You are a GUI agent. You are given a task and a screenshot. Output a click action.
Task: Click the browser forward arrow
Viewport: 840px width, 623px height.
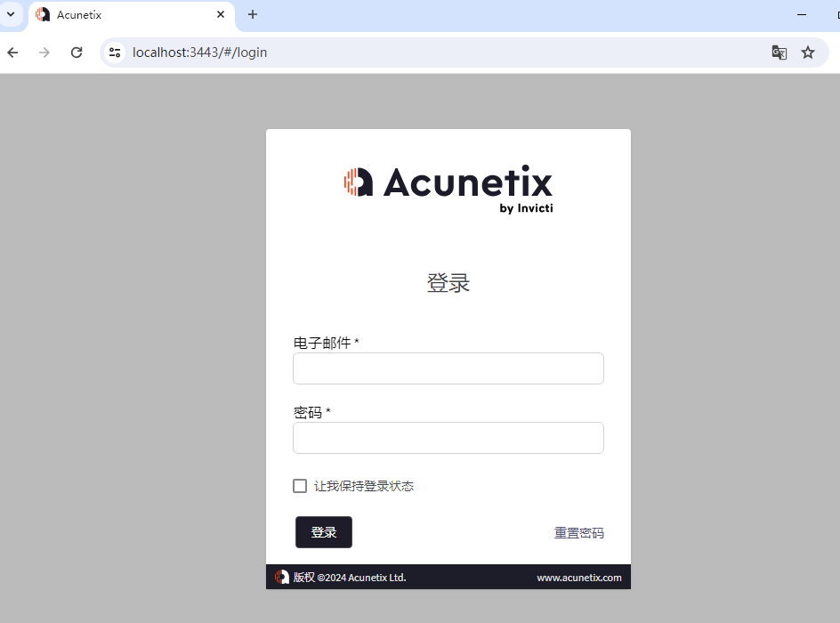click(x=44, y=53)
